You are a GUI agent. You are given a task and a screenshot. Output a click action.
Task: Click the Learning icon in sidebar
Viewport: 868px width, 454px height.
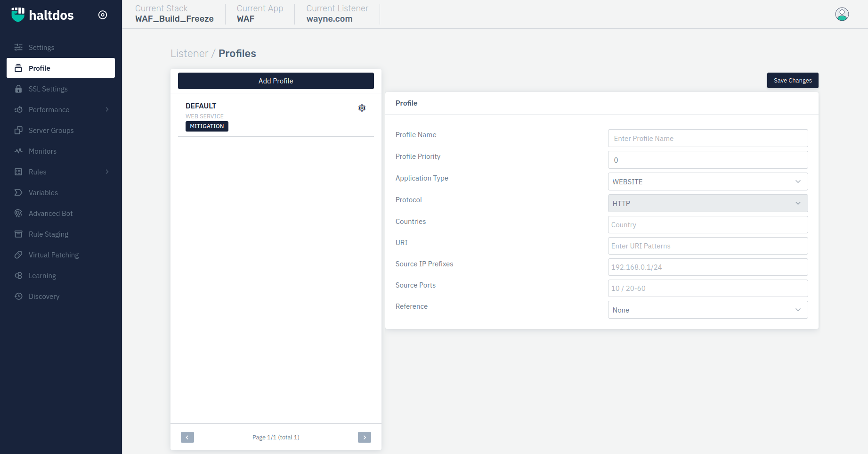click(18, 275)
